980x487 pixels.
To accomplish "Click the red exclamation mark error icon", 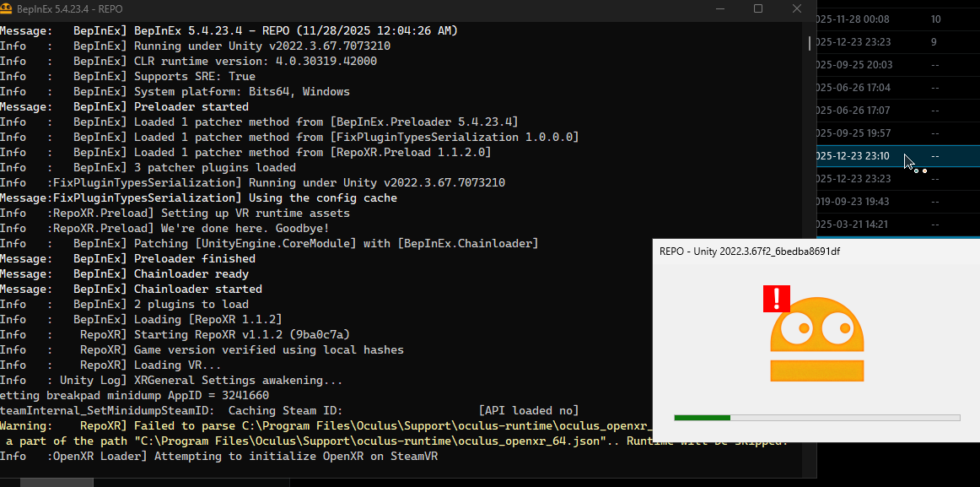I will (776, 299).
